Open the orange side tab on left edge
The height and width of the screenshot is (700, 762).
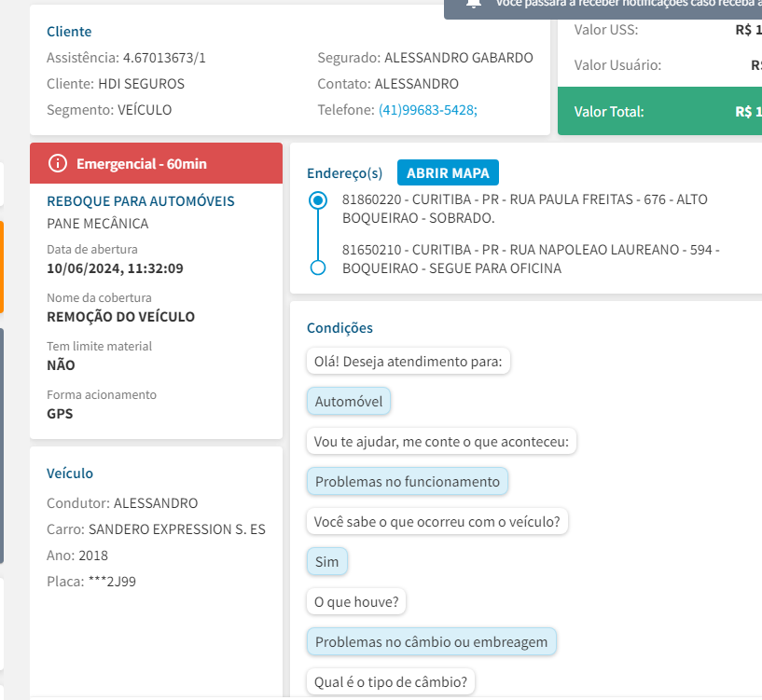(x=2, y=267)
